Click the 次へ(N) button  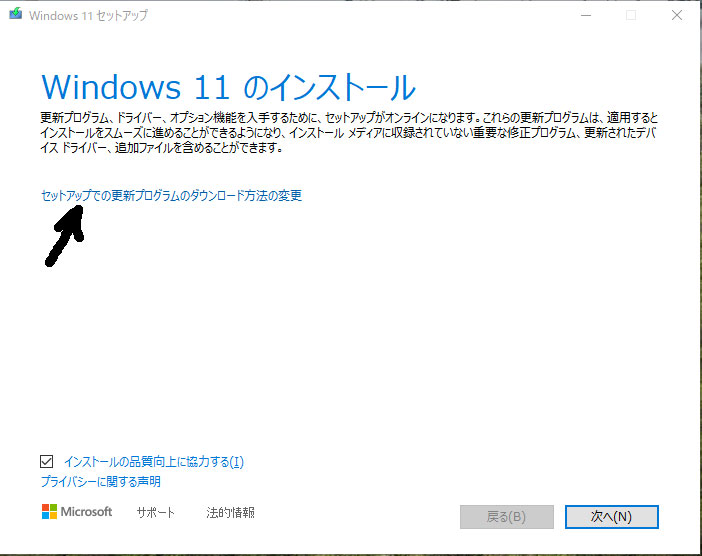612,517
